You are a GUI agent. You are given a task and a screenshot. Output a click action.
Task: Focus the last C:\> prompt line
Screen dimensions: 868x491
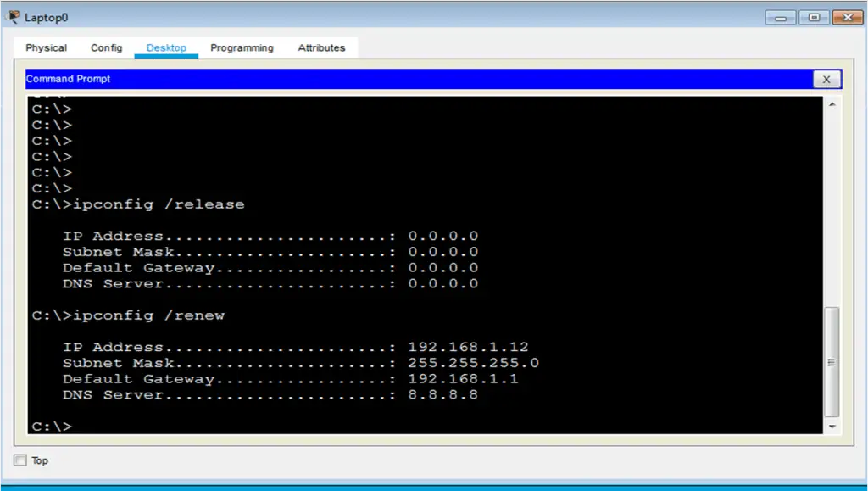53,427
